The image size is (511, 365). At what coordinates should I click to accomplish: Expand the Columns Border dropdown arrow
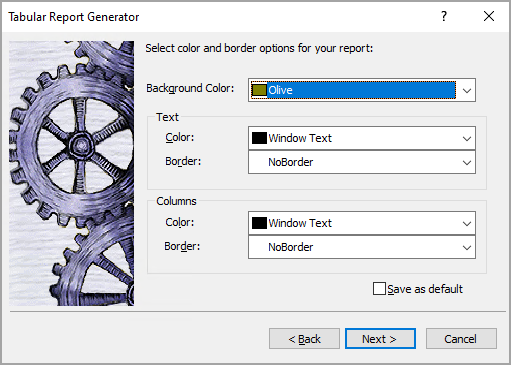pyautogui.click(x=467, y=247)
